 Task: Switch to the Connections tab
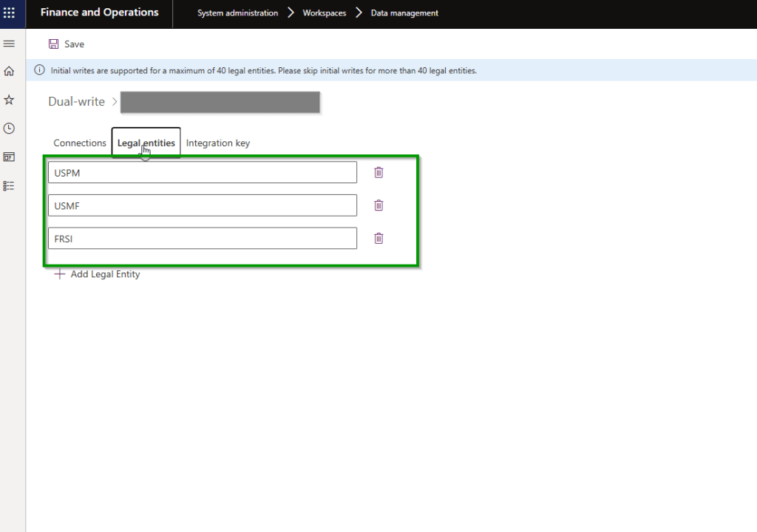pyautogui.click(x=80, y=143)
